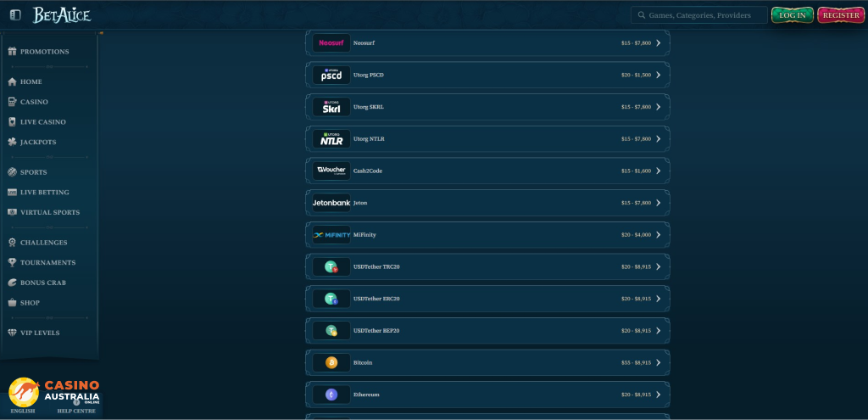Go to Live Casino menu item
Screen dimensions: 868x420
(x=43, y=122)
